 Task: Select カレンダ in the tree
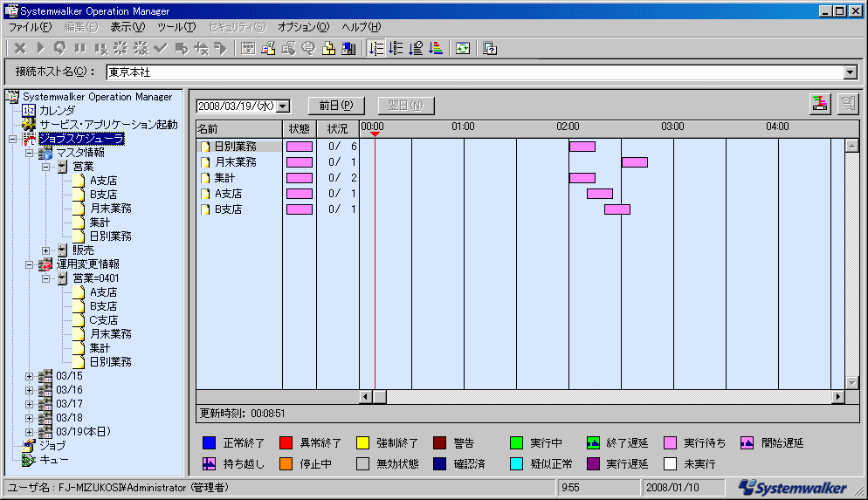57,111
